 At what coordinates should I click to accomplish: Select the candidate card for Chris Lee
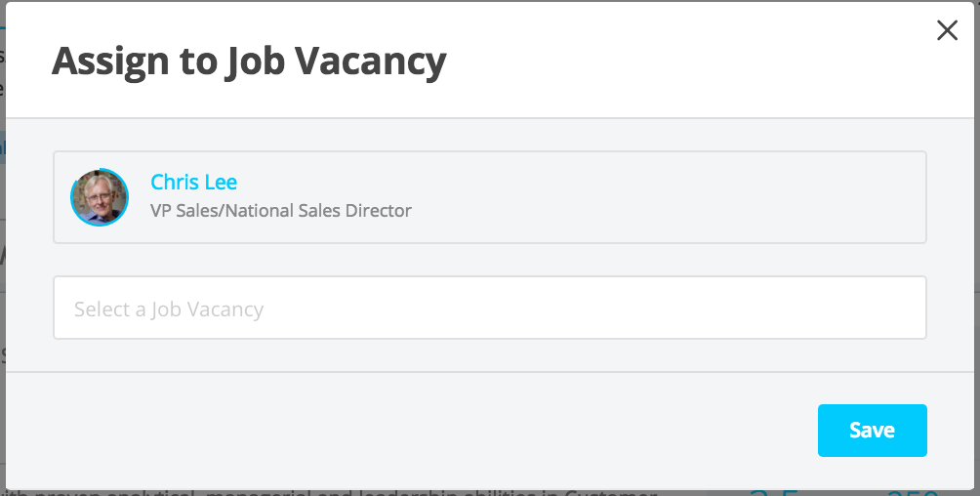pyautogui.click(x=489, y=197)
